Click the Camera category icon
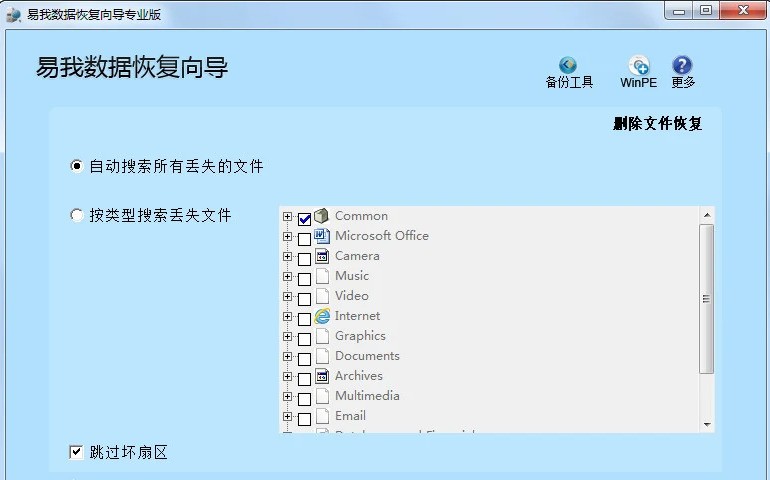The width and height of the screenshot is (770, 480). (322, 256)
